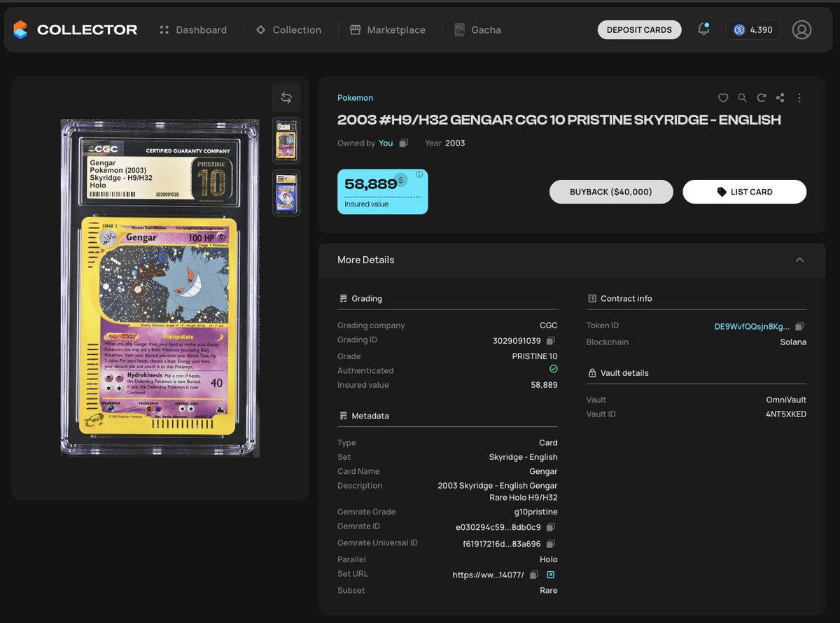840x623 pixels.
Task: Open Set URL in new tab icon
Action: [x=551, y=575]
